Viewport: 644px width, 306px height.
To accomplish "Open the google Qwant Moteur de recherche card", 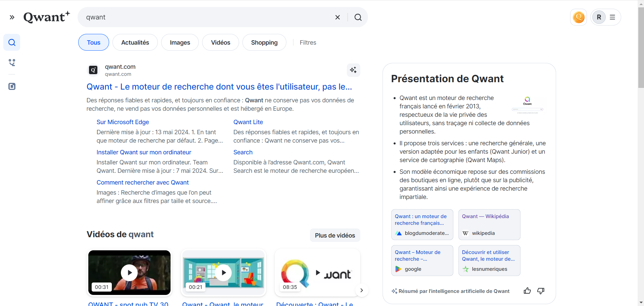I will pos(422,260).
